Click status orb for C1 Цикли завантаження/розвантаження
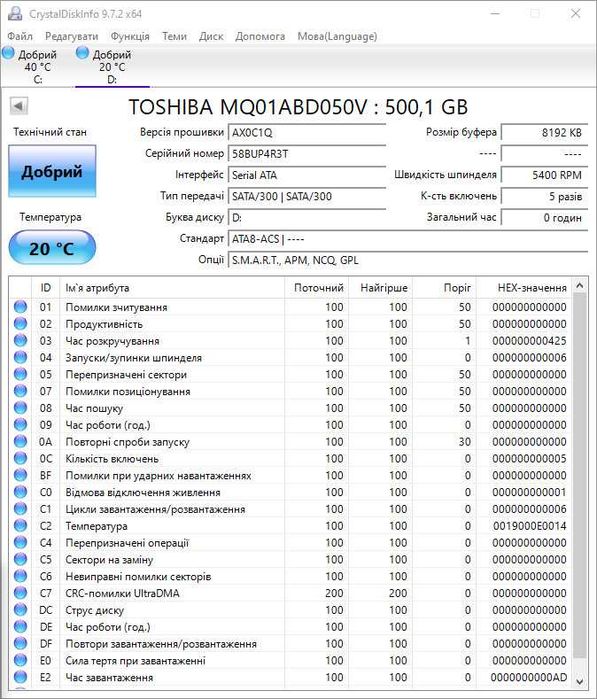The image size is (597, 699). click(x=21, y=509)
